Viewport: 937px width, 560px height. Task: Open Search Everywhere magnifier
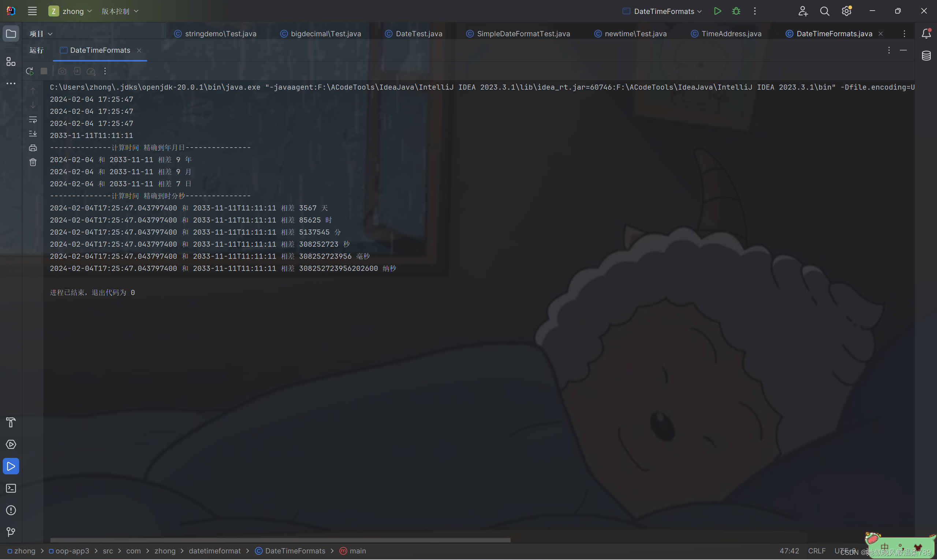(825, 11)
